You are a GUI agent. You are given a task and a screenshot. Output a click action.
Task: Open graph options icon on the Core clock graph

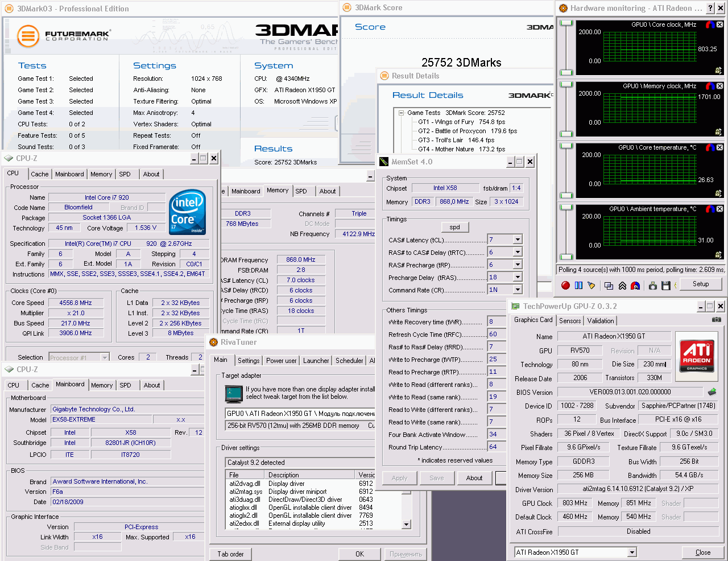(x=719, y=71)
